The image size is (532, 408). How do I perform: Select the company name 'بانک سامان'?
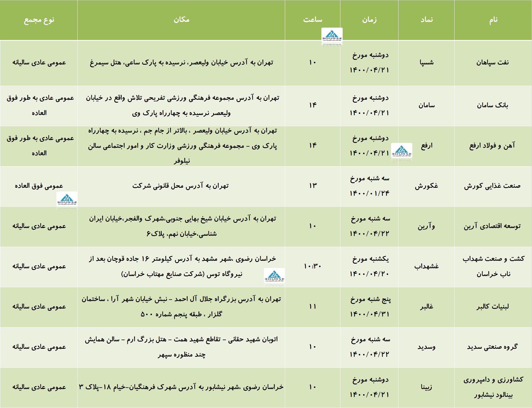(492, 105)
